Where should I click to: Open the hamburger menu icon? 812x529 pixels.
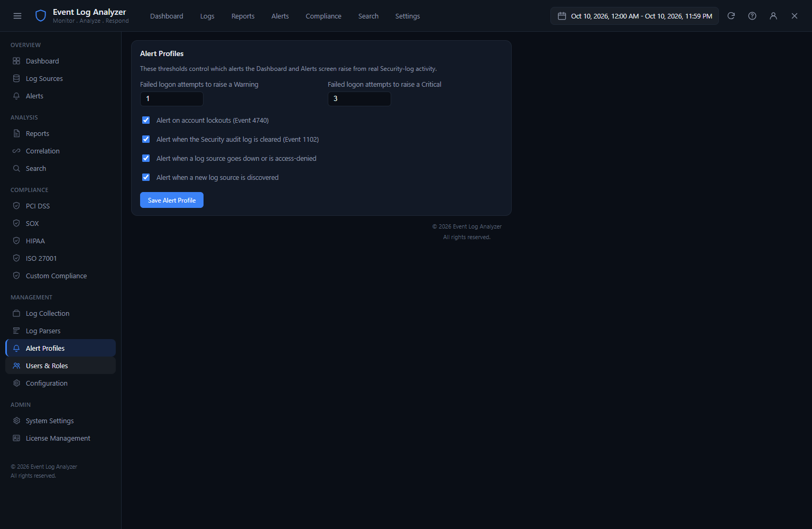click(x=17, y=16)
